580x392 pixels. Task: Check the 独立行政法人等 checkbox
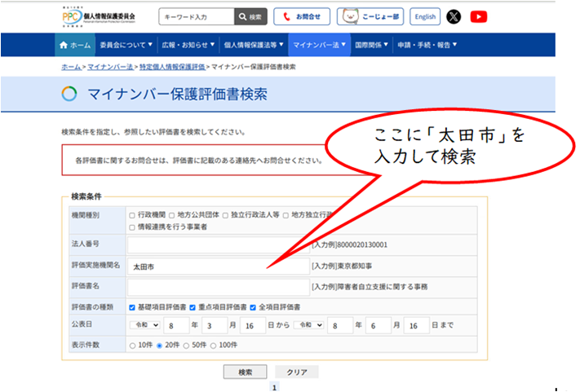click(225, 215)
